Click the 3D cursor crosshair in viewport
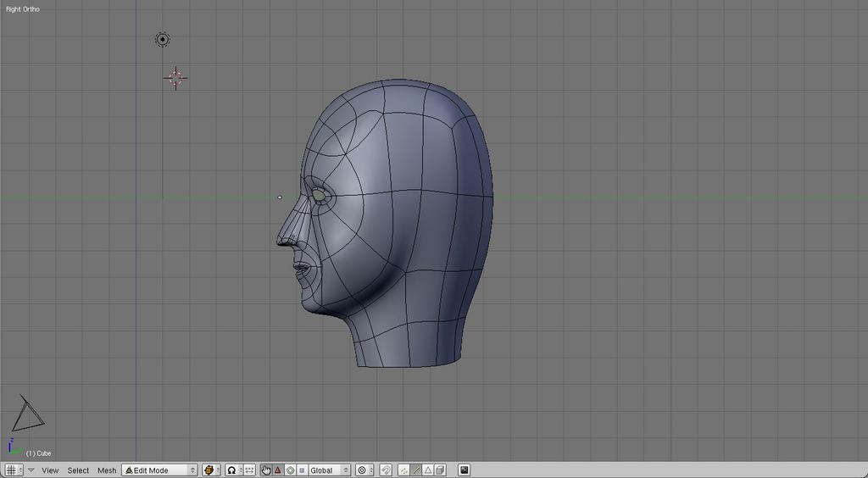Screen dimensions: 868x478 [x=175, y=78]
